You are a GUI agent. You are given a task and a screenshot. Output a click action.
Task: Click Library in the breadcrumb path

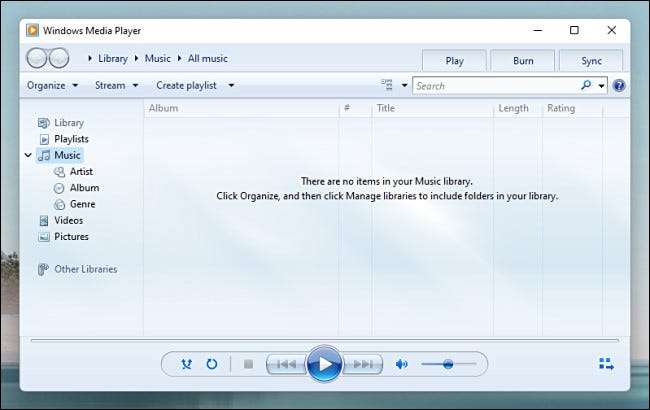pos(113,58)
